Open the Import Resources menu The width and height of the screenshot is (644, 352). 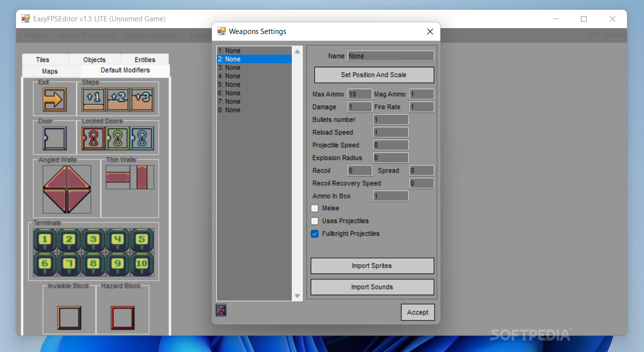coord(87,35)
